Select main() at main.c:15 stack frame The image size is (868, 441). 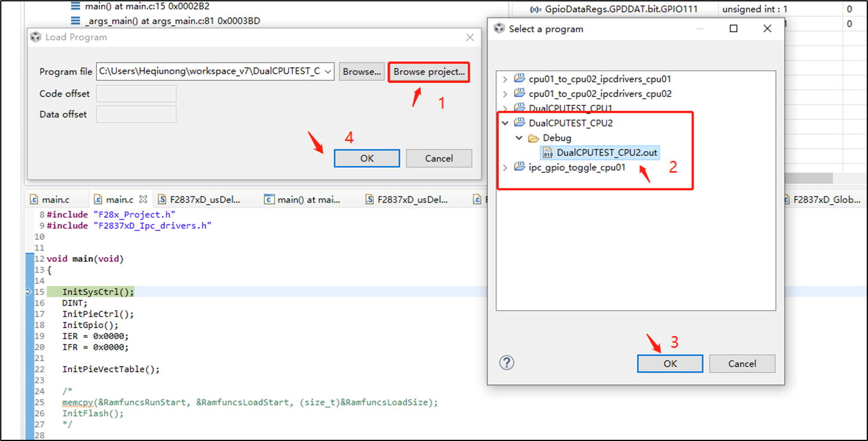point(148,7)
